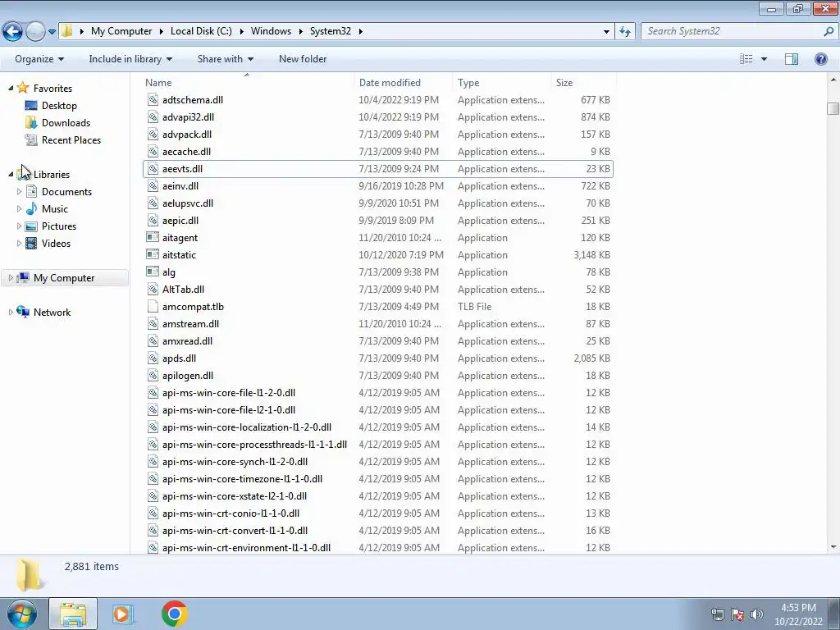Select Network in the navigation pane
The image size is (840, 630).
click(52, 313)
